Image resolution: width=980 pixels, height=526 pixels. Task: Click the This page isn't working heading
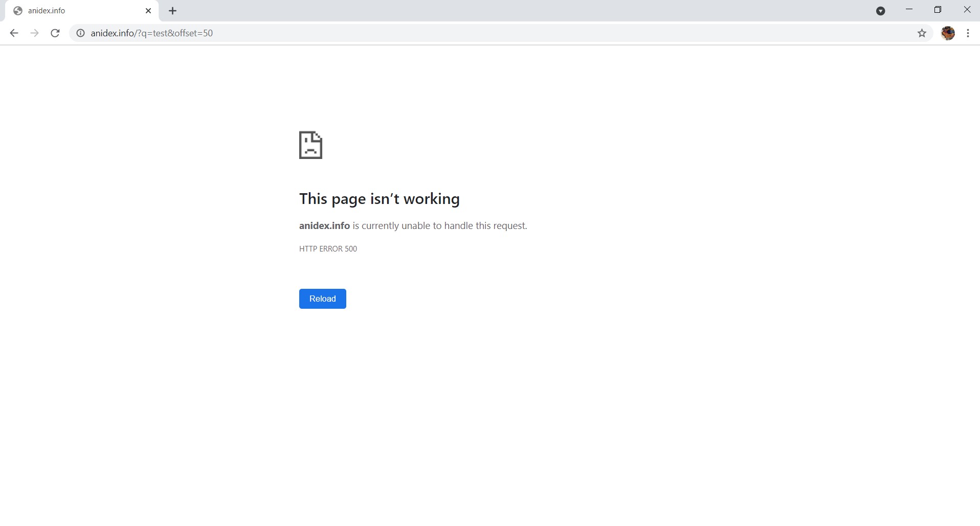click(x=379, y=199)
